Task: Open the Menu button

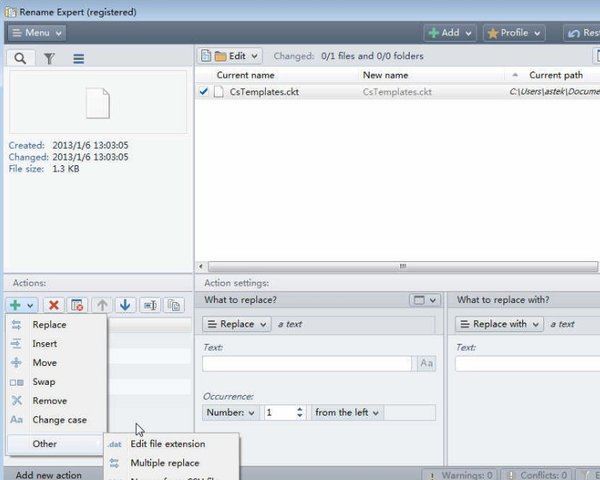Action: click(36, 32)
